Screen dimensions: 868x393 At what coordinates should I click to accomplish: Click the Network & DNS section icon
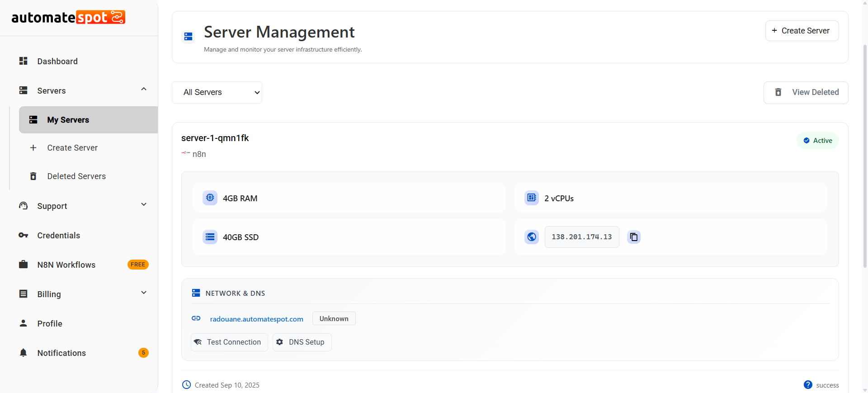click(196, 293)
